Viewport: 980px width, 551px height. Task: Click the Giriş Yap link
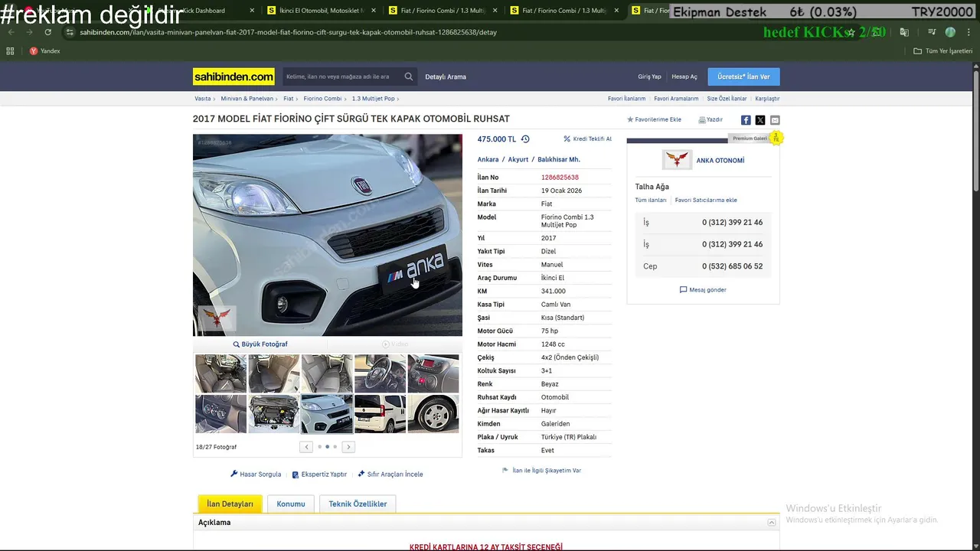click(649, 77)
